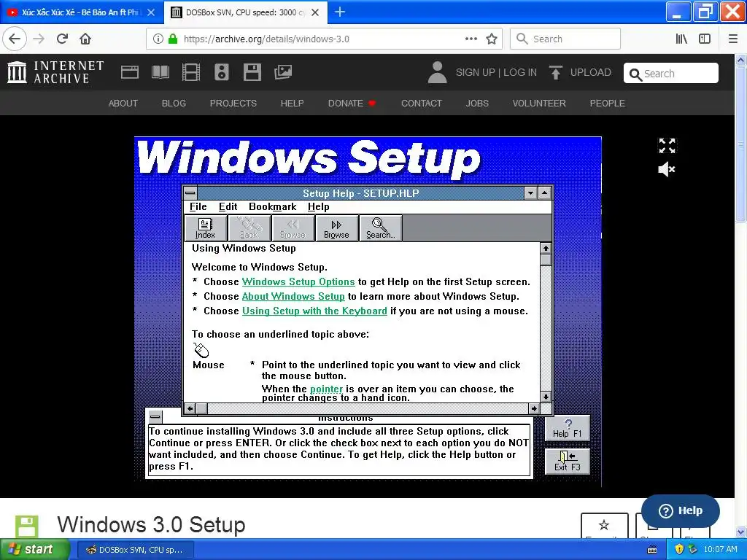The image size is (747, 560).
Task: Open the Edit menu in Setup Help
Action: (x=228, y=206)
